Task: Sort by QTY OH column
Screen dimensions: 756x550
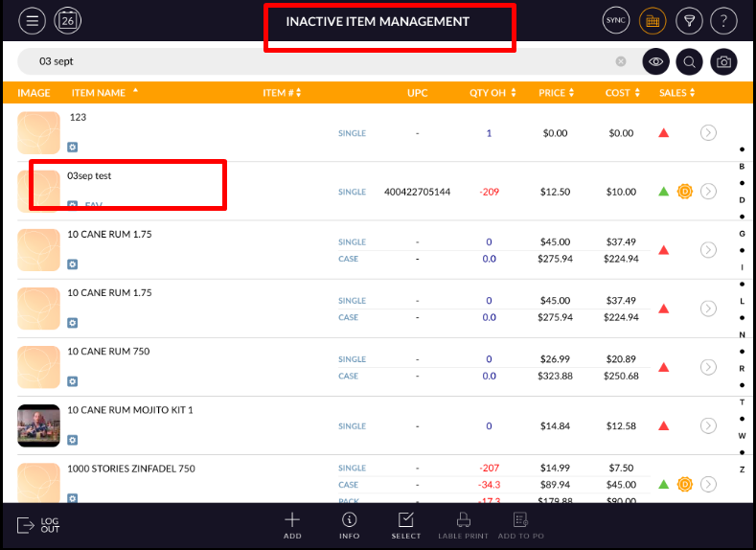Action: [x=493, y=93]
